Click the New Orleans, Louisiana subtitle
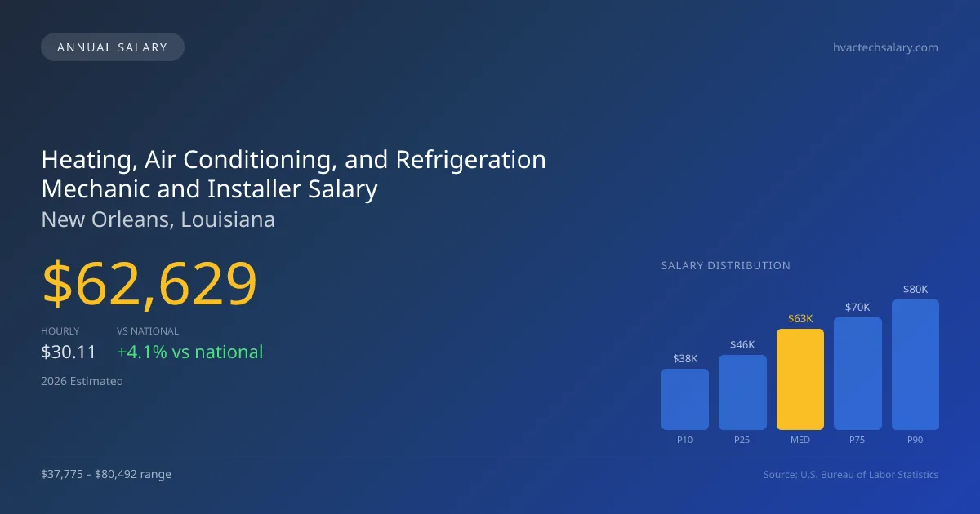 [158, 219]
